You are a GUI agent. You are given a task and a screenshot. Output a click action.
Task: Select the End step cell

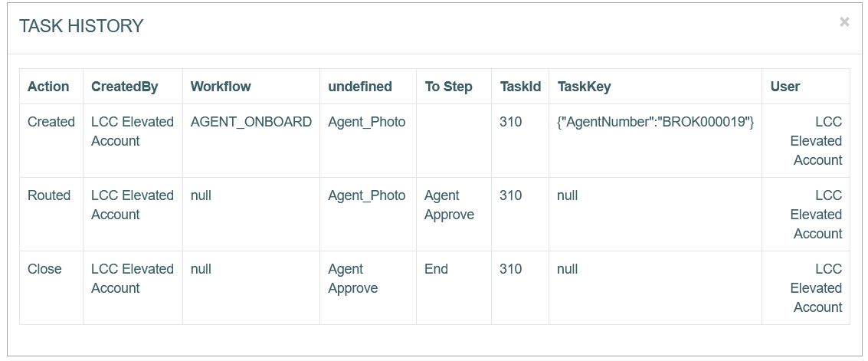436,269
